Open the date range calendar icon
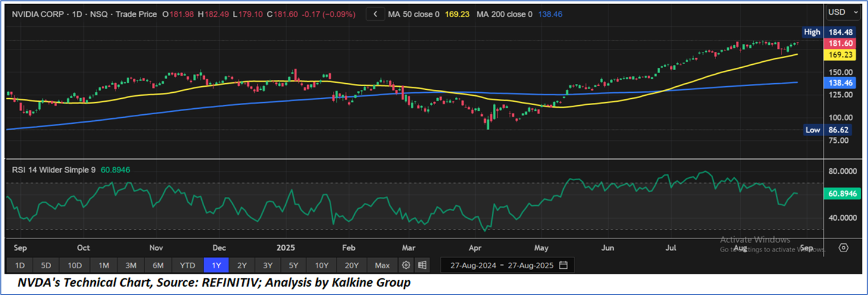This screenshot has width=868, height=295. tap(563, 265)
